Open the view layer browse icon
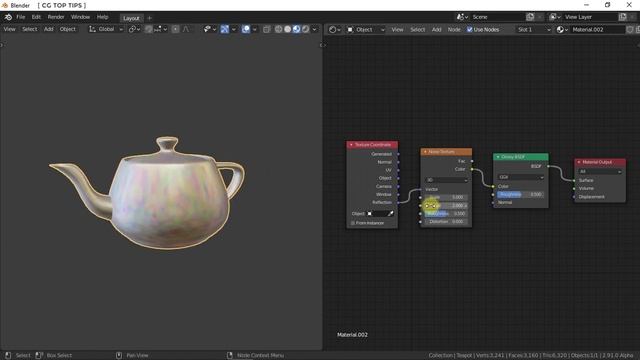This screenshot has height=360, width=640. [555, 17]
